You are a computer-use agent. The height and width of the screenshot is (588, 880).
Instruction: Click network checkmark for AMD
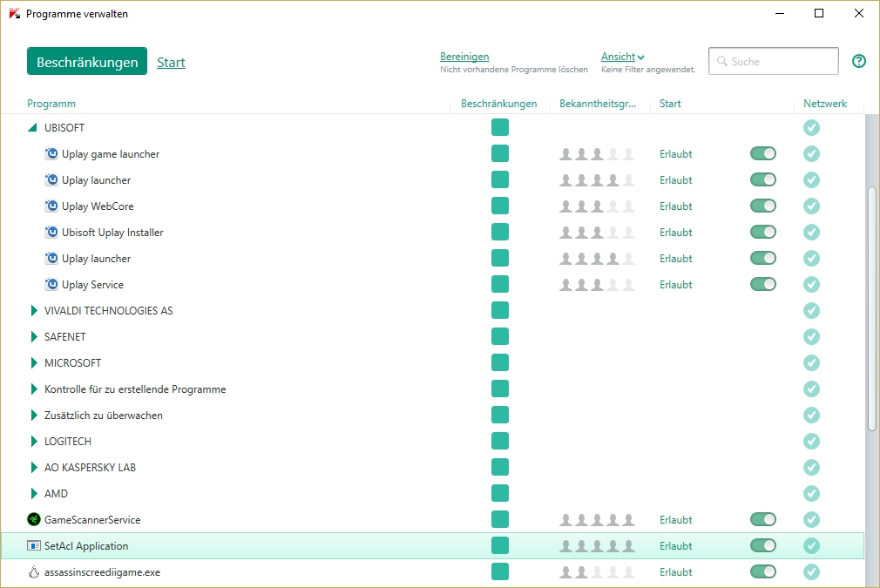[811, 493]
